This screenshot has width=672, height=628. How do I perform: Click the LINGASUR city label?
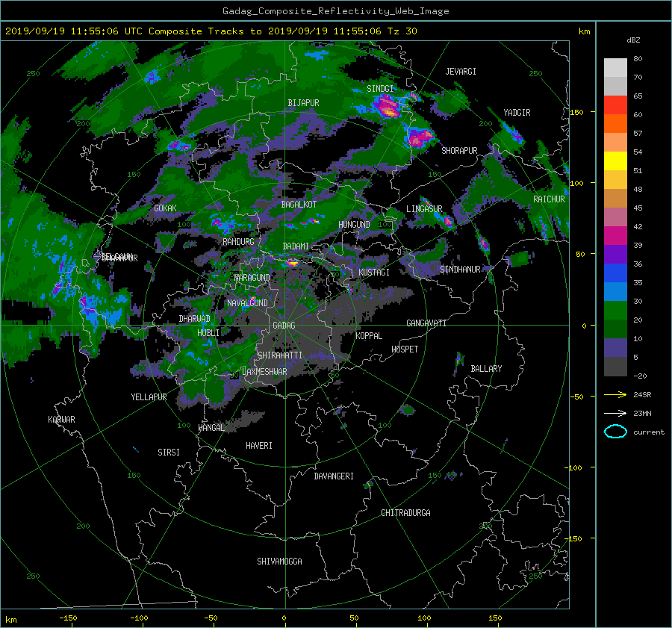pyautogui.click(x=424, y=209)
